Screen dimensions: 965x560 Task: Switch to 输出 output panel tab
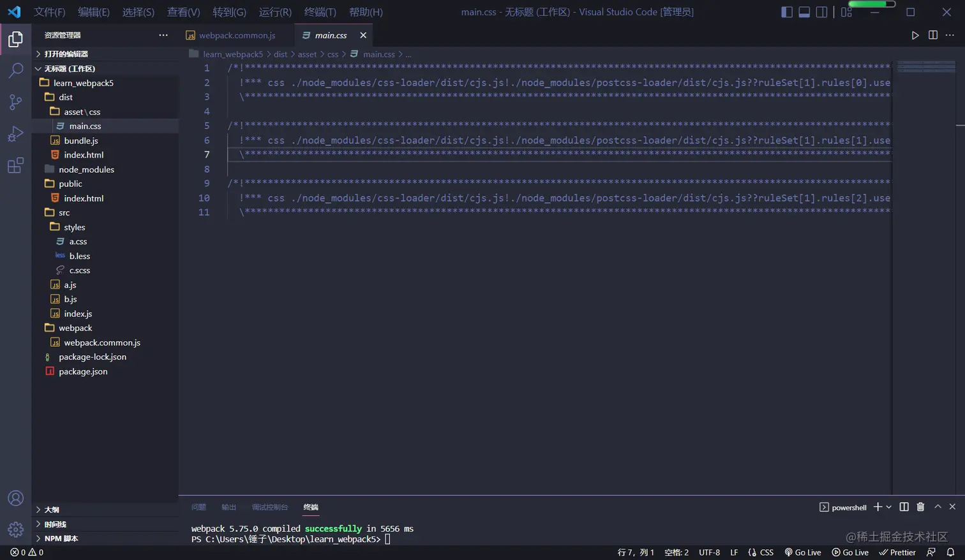tap(228, 507)
